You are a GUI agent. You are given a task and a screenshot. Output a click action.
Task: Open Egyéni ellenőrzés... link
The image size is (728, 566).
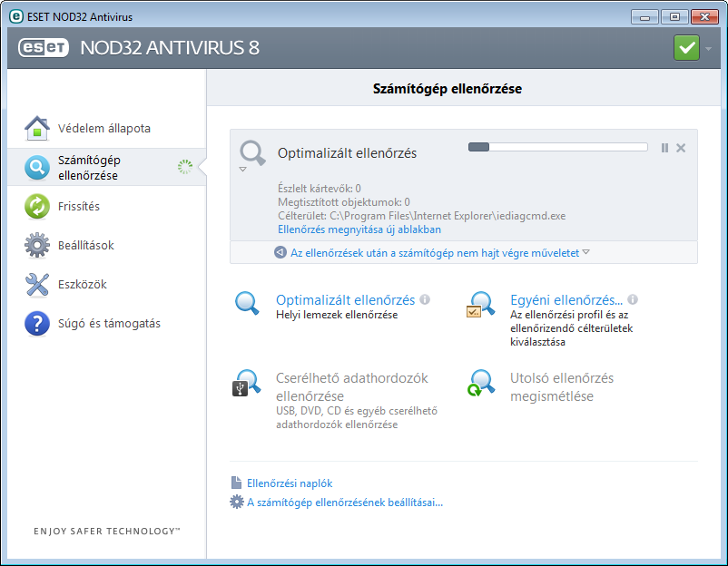pos(566,300)
